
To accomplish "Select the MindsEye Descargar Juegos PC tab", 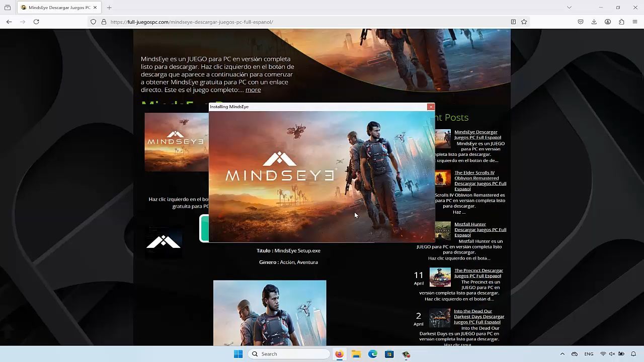I will (59, 8).
